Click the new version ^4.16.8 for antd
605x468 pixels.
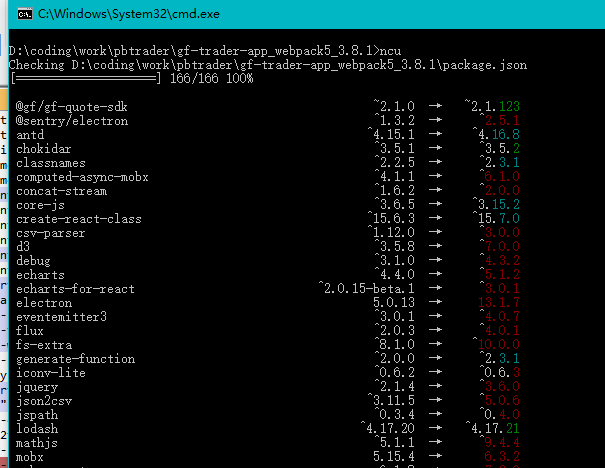496,134
